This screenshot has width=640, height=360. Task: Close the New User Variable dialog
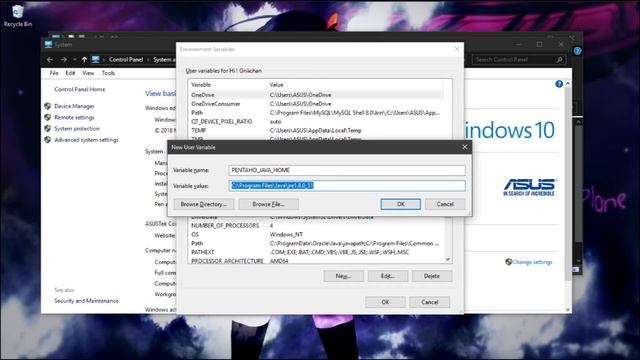[464, 147]
